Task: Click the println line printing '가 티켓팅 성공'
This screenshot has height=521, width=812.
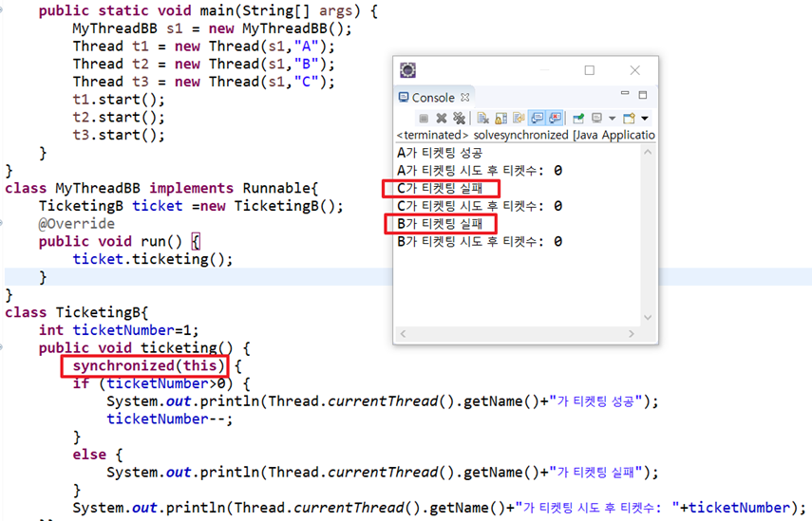Action: tap(382, 401)
